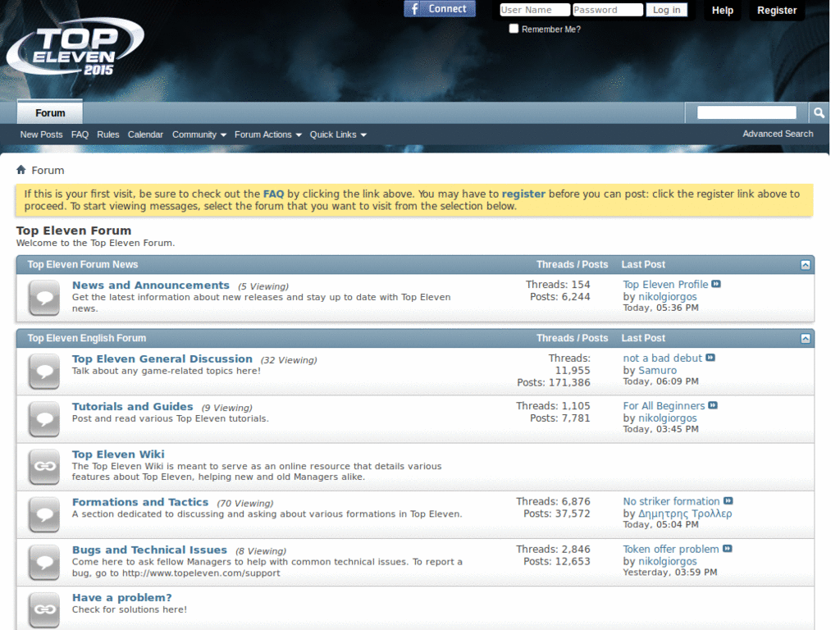Image resolution: width=840 pixels, height=630 pixels.
Task: Focus the Password field
Action: tap(608, 10)
